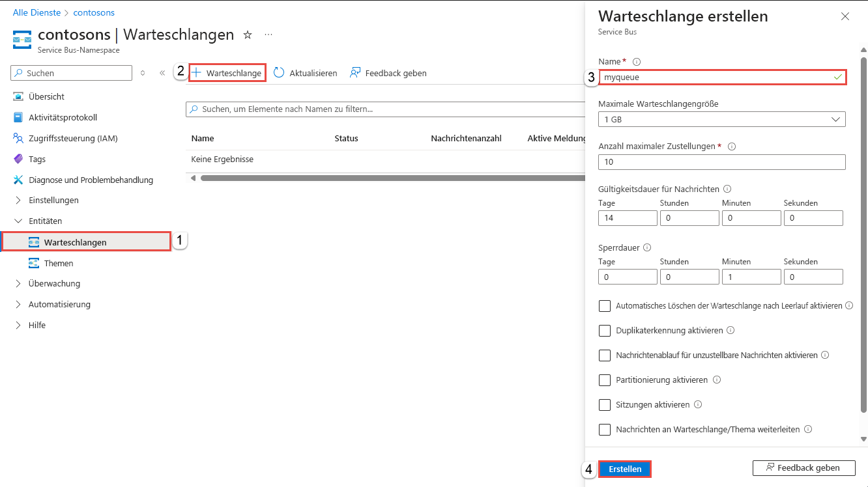Click info icon for Automatisches Löschen option
This screenshot has height=487, width=868.
tap(849, 305)
